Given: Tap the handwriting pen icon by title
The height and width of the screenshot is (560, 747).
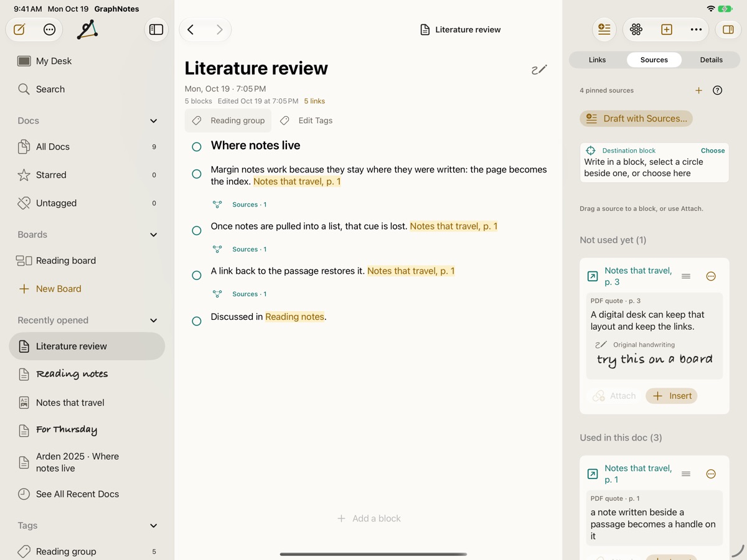Looking at the screenshot, I should point(539,69).
